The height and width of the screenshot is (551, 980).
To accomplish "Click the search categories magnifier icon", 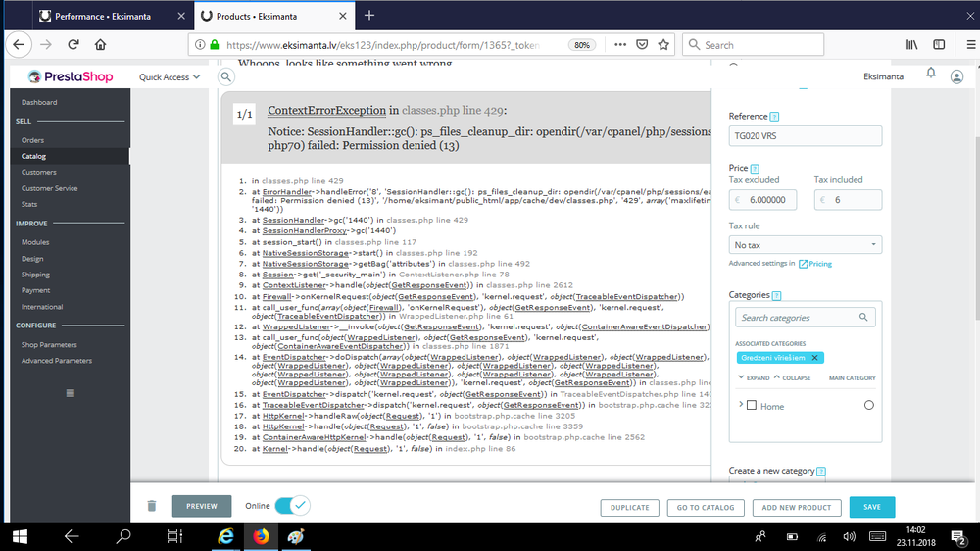I will (863, 317).
